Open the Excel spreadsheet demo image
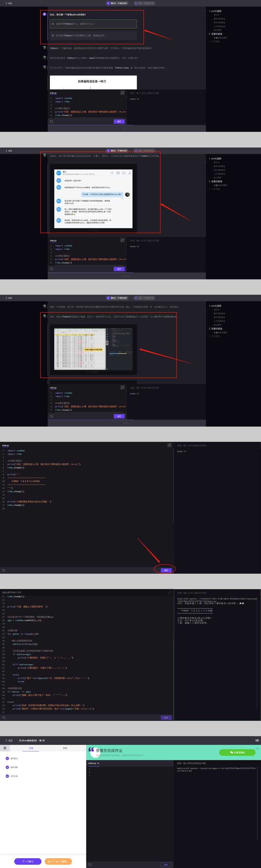261x868 pixels. pos(93,349)
